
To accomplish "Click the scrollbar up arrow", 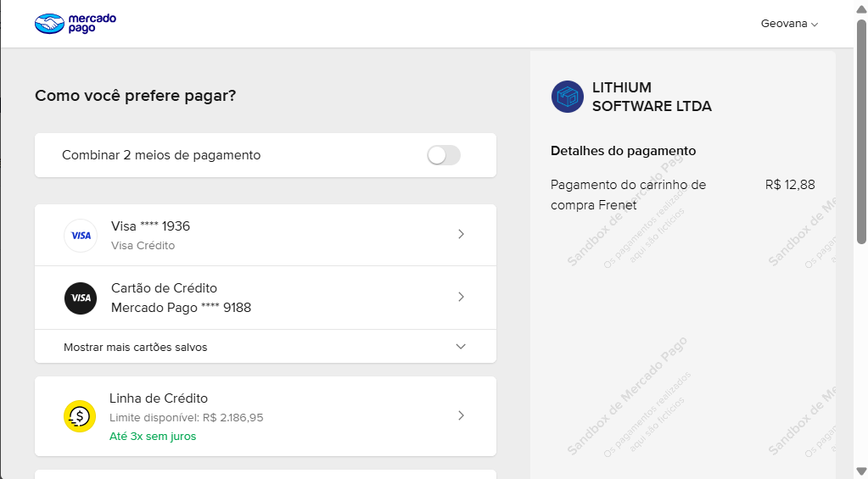I will pos(861,8).
